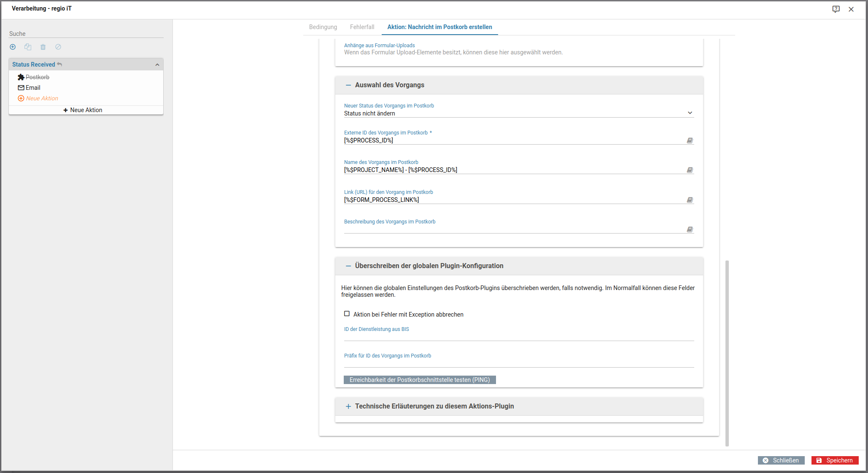The width and height of the screenshot is (868, 473).
Task: Collapse the Status Received panel
Action: click(157, 64)
